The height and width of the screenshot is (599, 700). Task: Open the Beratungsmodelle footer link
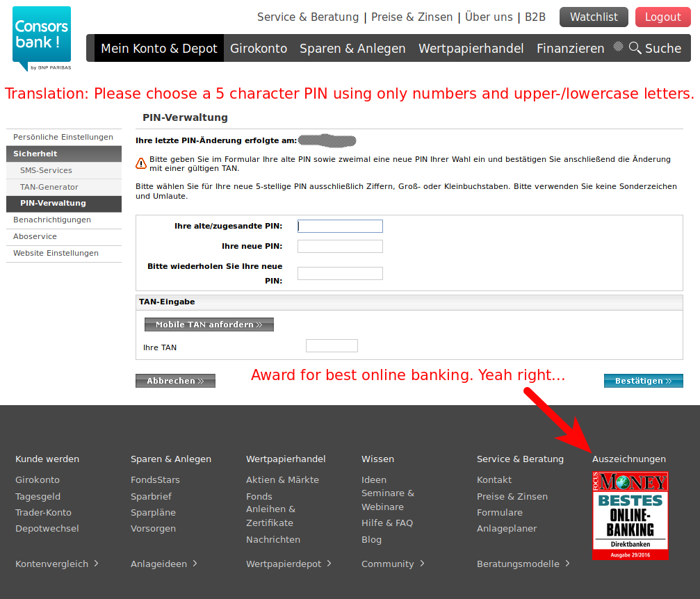pos(523,564)
